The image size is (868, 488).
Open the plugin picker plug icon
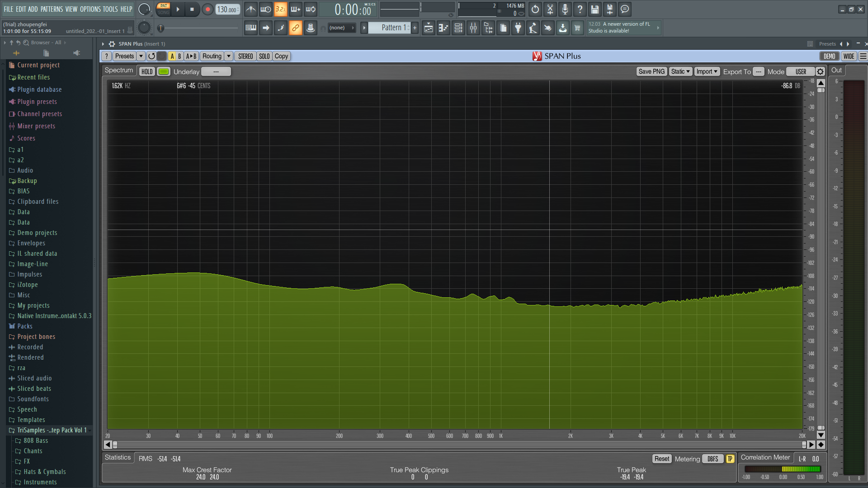(x=518, y=28)
